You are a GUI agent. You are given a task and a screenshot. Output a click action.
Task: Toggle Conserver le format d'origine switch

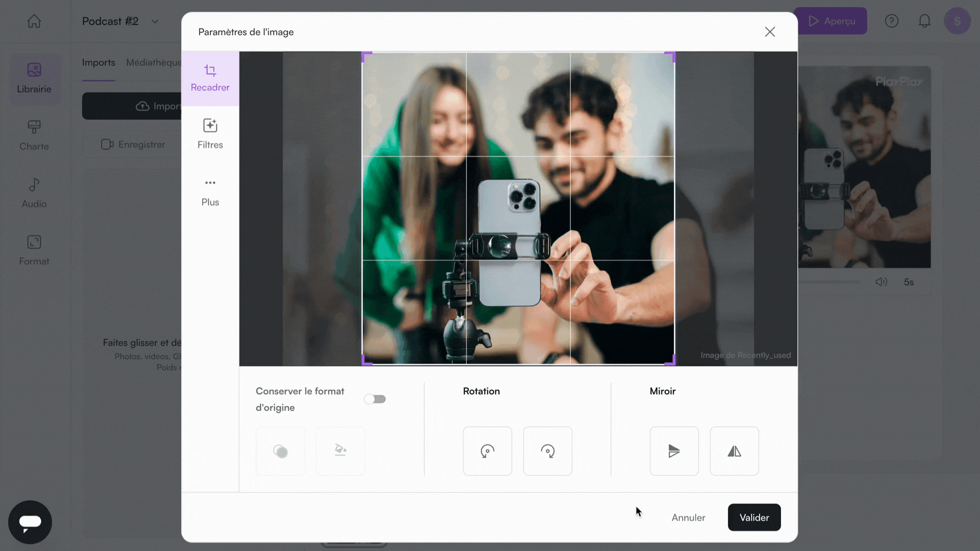click(x=375, y=399)
